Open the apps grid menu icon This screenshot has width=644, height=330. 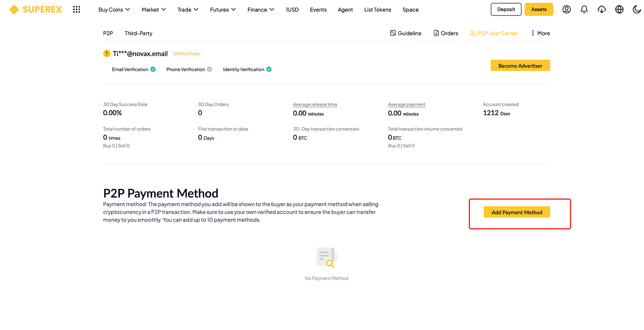click(76, 9)
